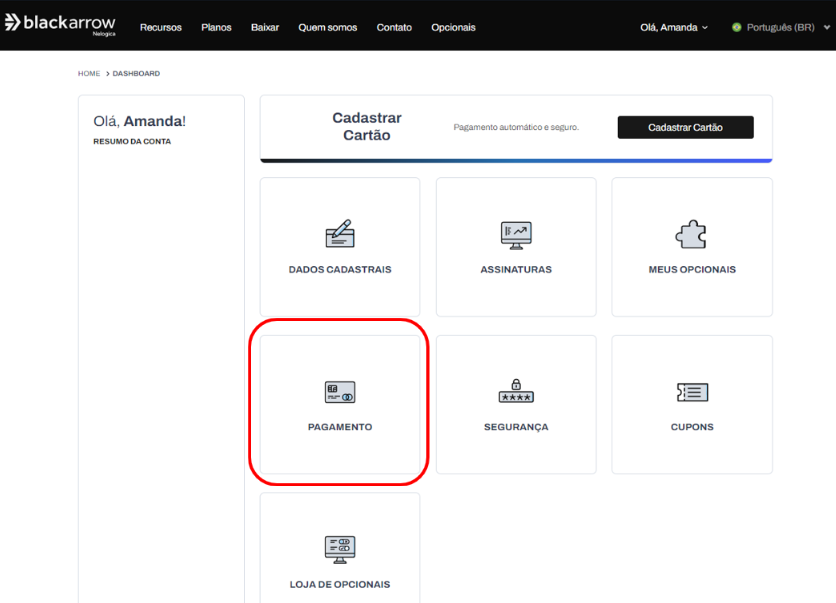Open the Pagamento credit card icon
The image size is (836, 603).
click(340, 392)
